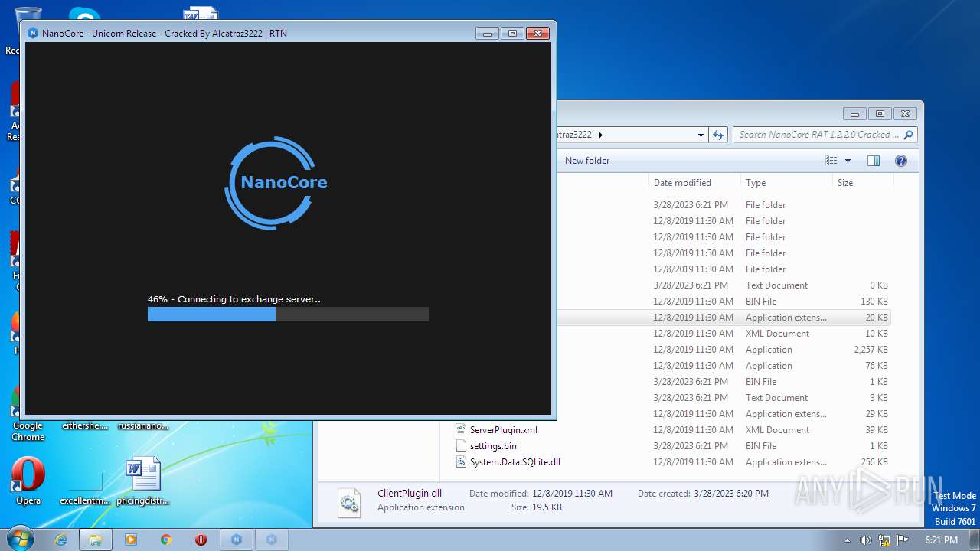Select the ServerPlugin.xml file

click(x=503, y=430)
